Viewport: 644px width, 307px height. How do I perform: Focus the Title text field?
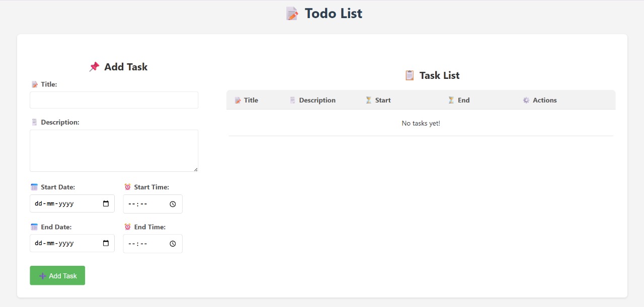pyautogui.click(x=114, y=100)
